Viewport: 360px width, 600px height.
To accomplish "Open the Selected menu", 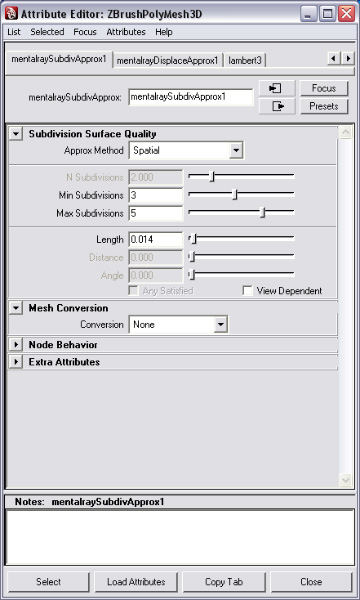I will tap(47, 32).
